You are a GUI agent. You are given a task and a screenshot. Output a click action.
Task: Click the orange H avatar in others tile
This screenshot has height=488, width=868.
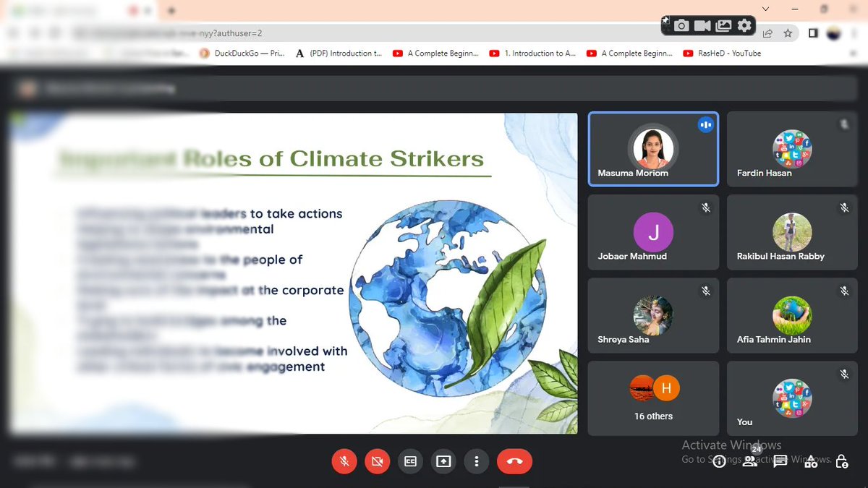(x=666, y=388)
